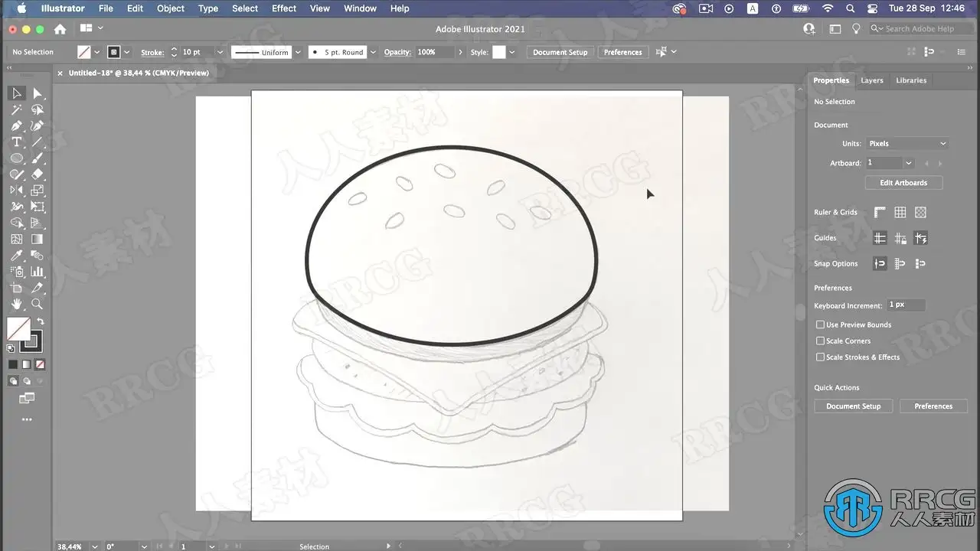Image resolution: width=980 pixels, height=551 pixels.
Task: Open the workspace arrangement dropdown
Action: click(90, 28)
